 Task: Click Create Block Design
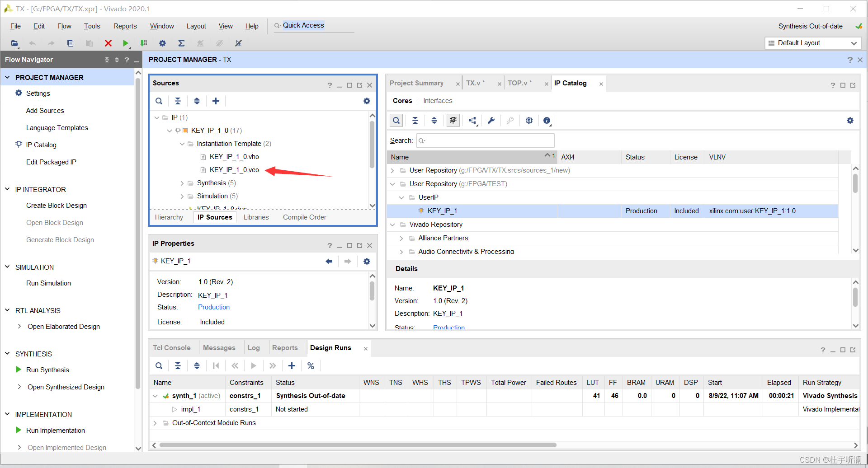[x=57, y=205]
